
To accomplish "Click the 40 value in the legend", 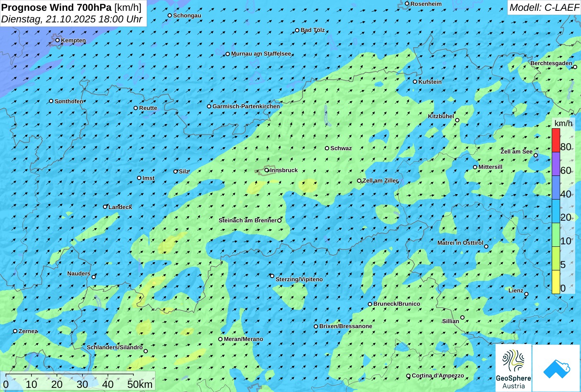I will point(566,194).
